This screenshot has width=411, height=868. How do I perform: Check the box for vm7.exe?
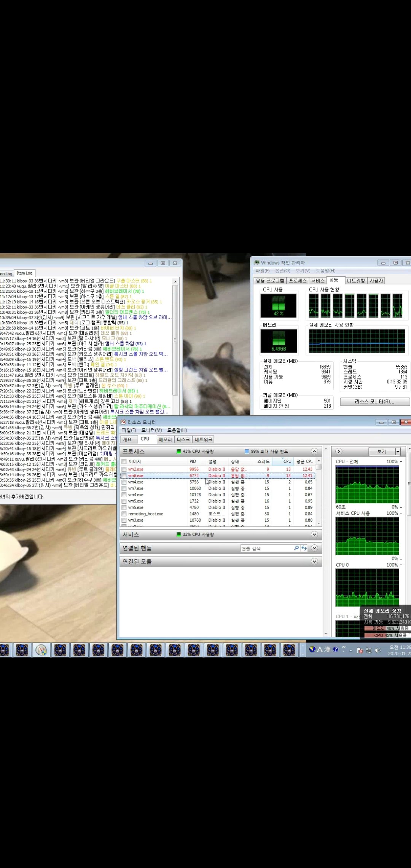(x=124, y=488)
